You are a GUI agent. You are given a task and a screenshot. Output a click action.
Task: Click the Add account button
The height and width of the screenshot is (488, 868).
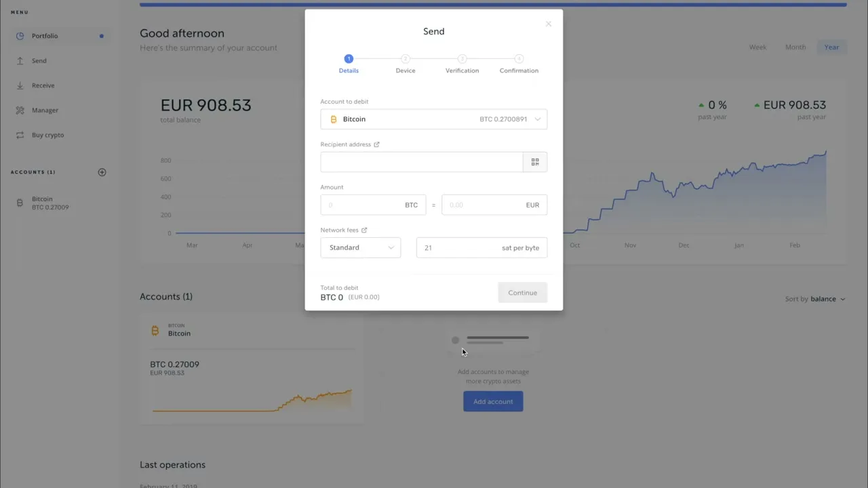(x=493, y=402)
